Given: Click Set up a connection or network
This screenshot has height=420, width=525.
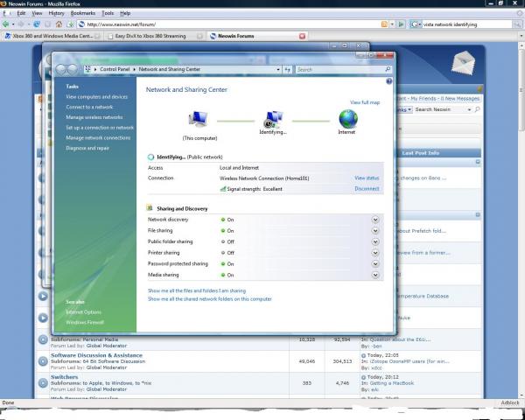Looking at the screenshot, I should [x=100, y=128].
